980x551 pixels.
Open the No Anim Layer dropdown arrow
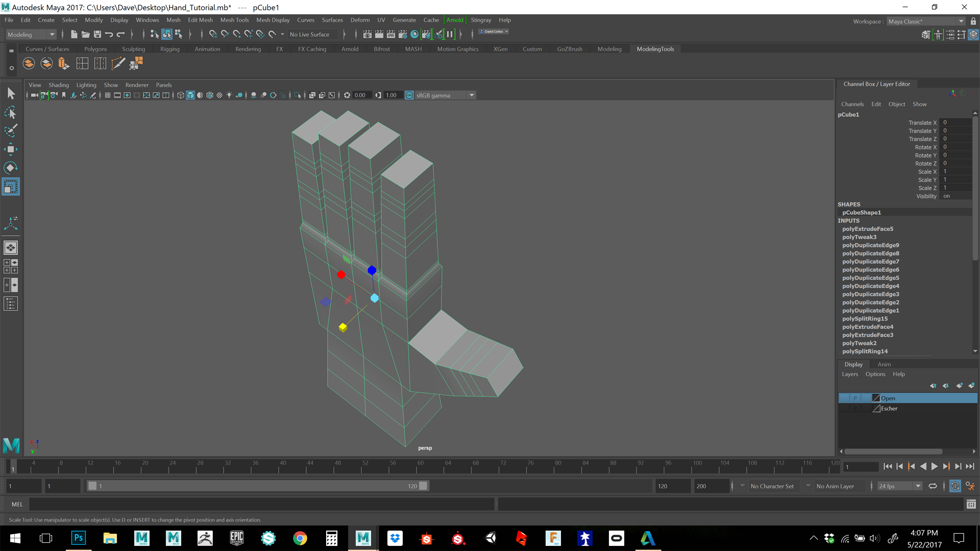coord(808,486)
